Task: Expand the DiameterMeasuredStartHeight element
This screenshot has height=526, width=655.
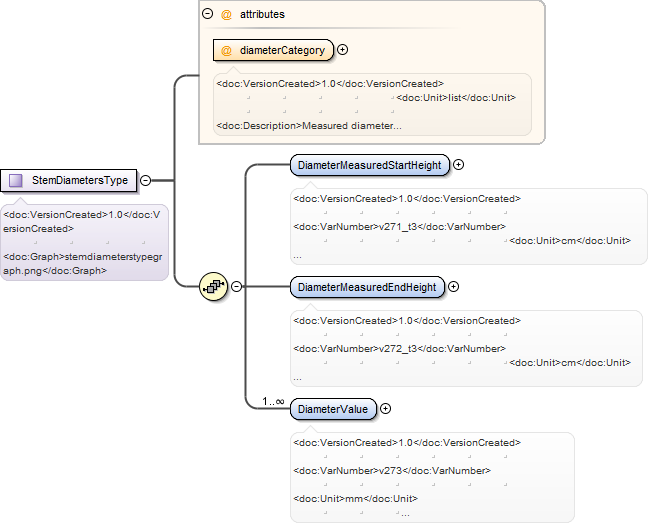Action: pyautogui.click(x=459, y=165)
